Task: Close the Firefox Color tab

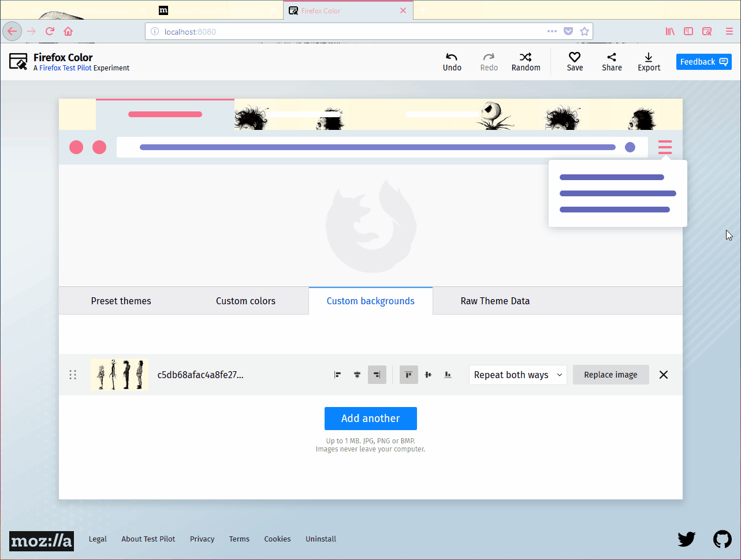Action: [403, 10]
